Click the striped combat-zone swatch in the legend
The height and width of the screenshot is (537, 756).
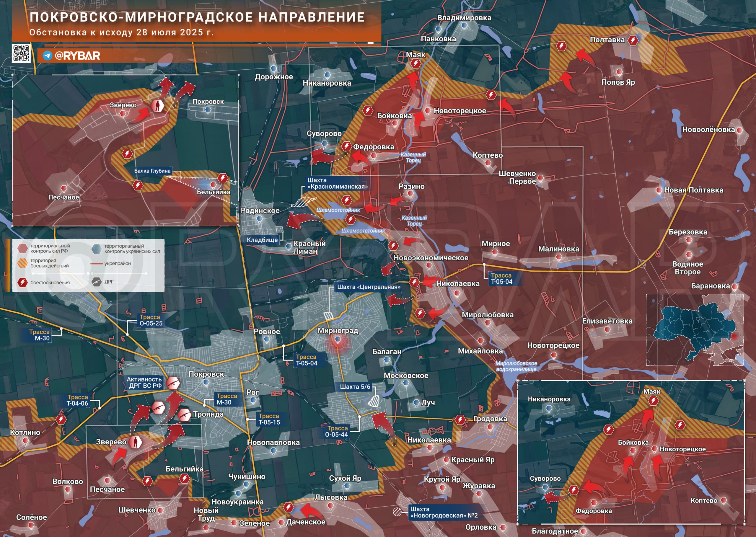(22, 263)
